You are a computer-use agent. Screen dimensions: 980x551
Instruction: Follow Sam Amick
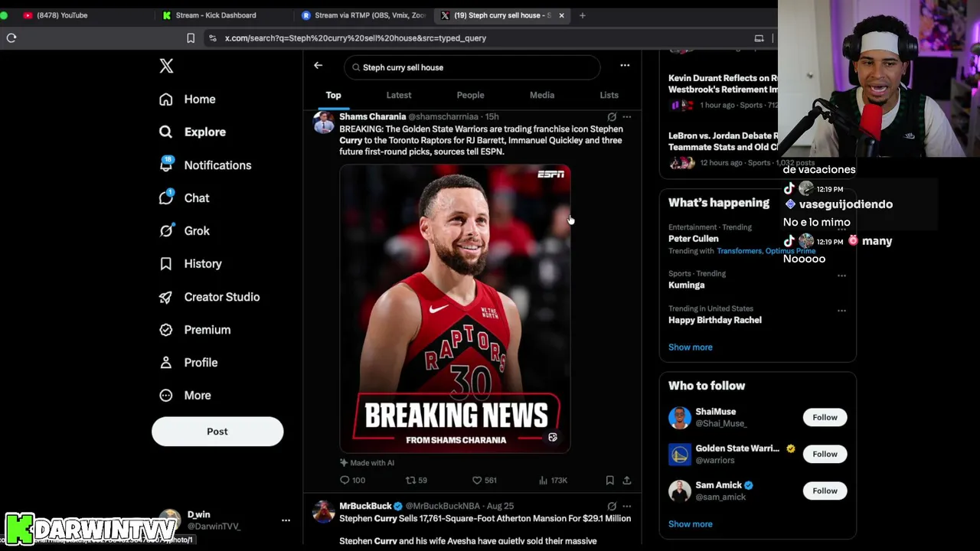825,491
